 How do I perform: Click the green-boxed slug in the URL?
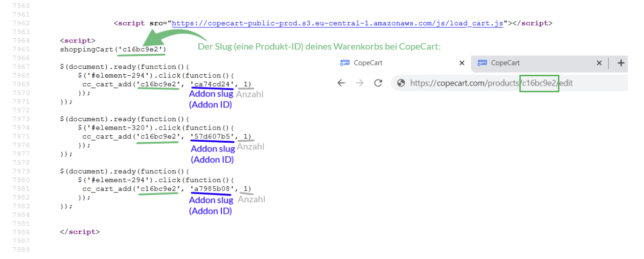(539, 83)
